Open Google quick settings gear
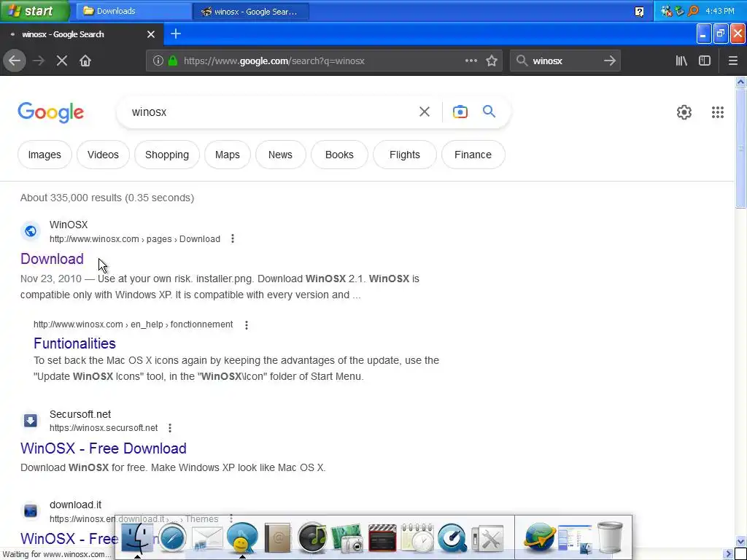The height and width of the screenshot is (560, 747). tap(684, 112)
